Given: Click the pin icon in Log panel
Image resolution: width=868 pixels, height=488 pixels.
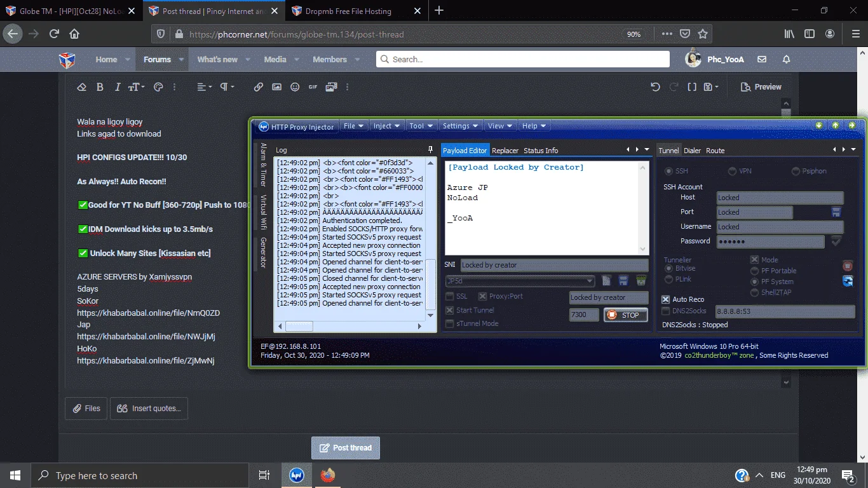Looking at the screenshot, I should (x=430, y=150).
